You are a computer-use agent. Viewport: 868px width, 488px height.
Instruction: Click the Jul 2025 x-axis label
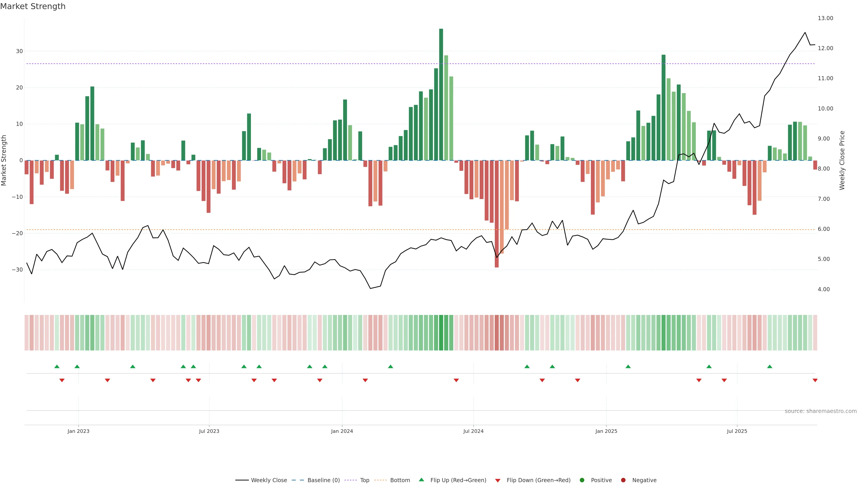(737, 431)
